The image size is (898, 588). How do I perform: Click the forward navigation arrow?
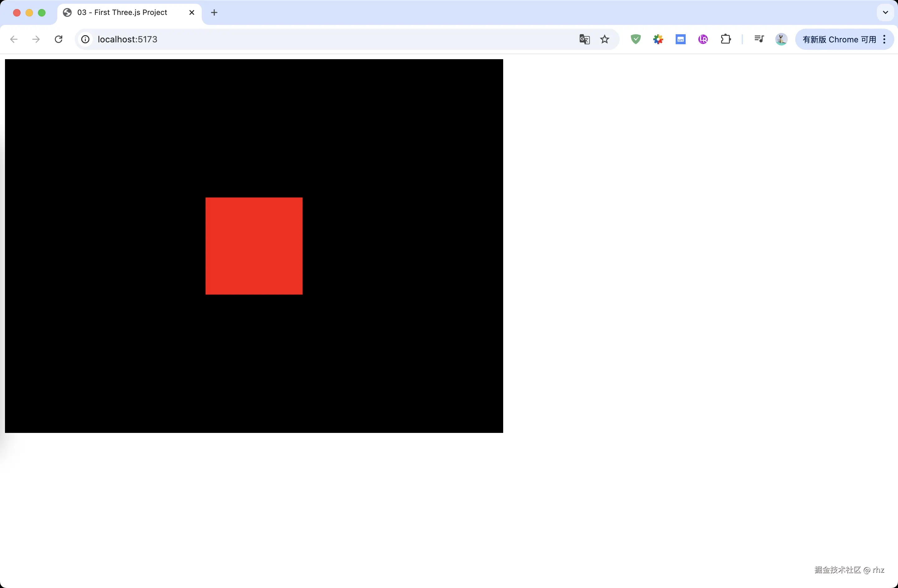tap(35, 39)
